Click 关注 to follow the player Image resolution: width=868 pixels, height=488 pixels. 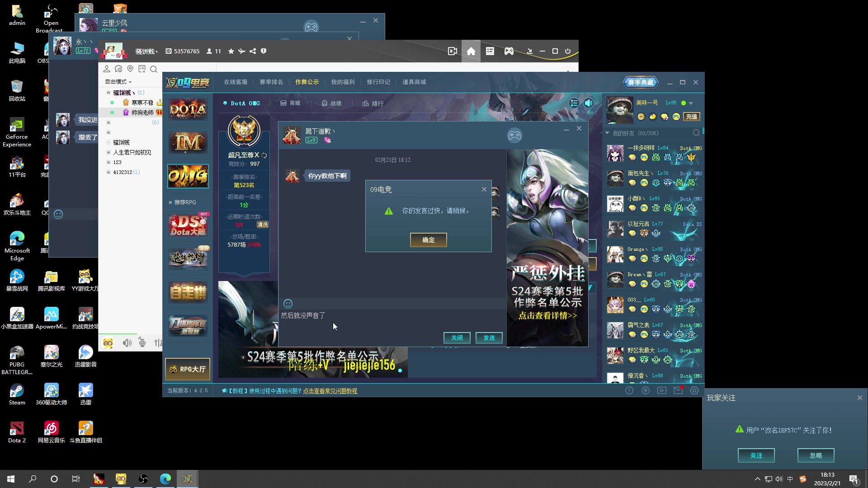pos(756,455)
